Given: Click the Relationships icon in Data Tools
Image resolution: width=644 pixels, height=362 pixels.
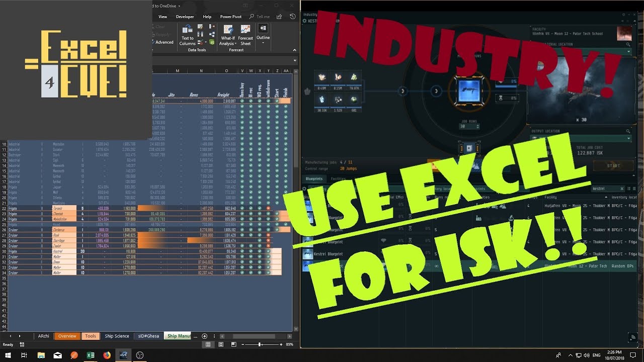Looking at the screenshot, I should [x=211, y=35].
